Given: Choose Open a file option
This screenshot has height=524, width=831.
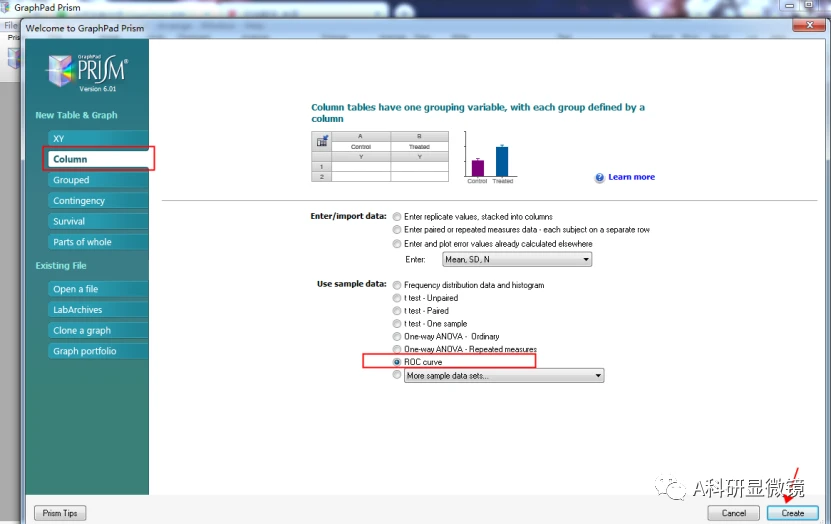Looking at the screenshot, I should pyautogui.click(x=98, y=289).
